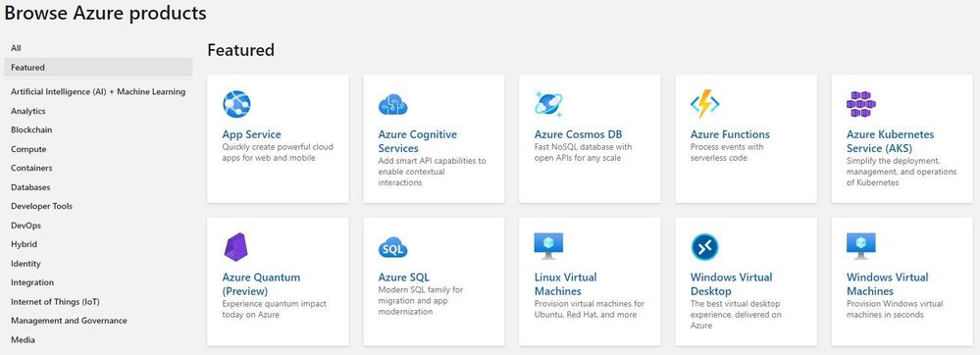980x355 pixels.
Task: Click 'Modern SQL family for migration' text
Action: tap(421, 301)
